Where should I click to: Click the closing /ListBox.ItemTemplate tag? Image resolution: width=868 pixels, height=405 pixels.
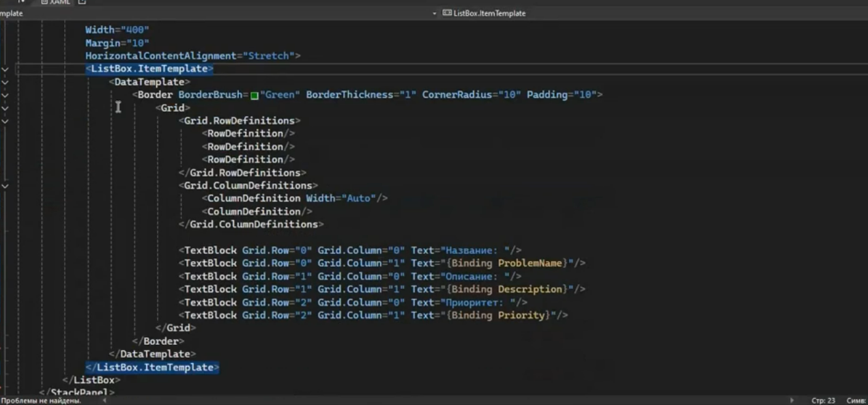click(152, 367)
